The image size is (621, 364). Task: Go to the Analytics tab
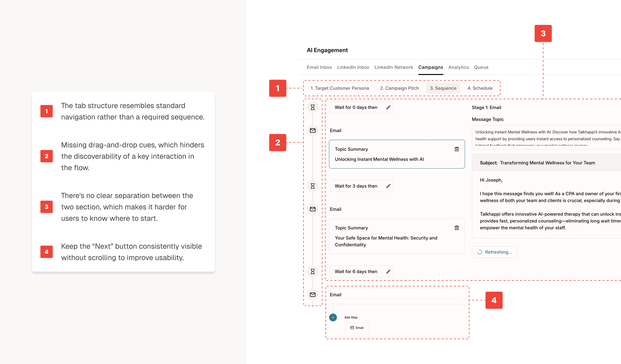tap(458, 67)
